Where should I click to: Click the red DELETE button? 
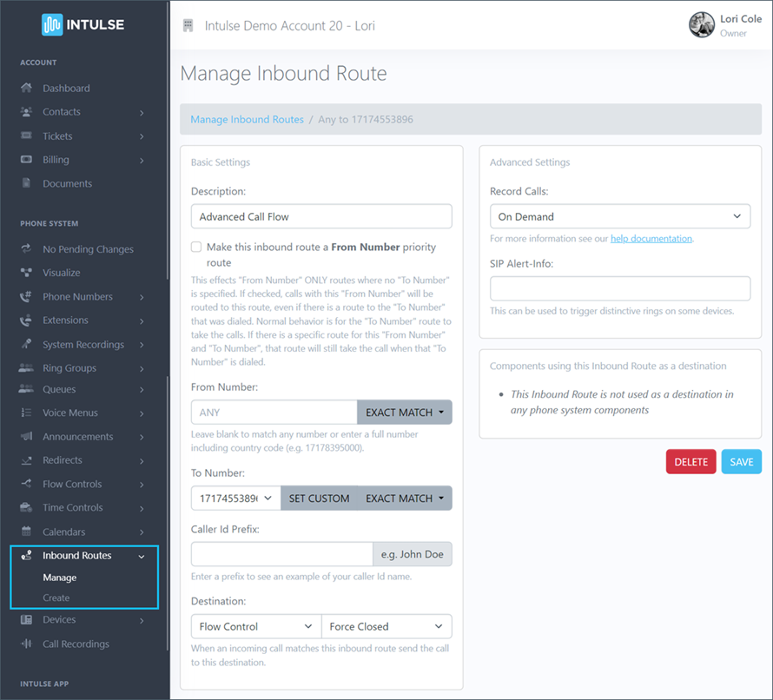click(x=690, y=462)
